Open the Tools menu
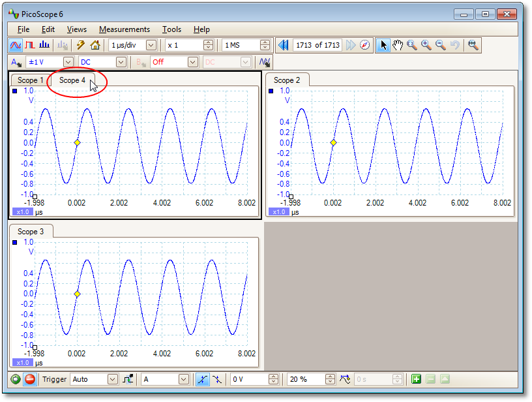The width and height of the screenshot is (532, 402). [x=171, y=29]
